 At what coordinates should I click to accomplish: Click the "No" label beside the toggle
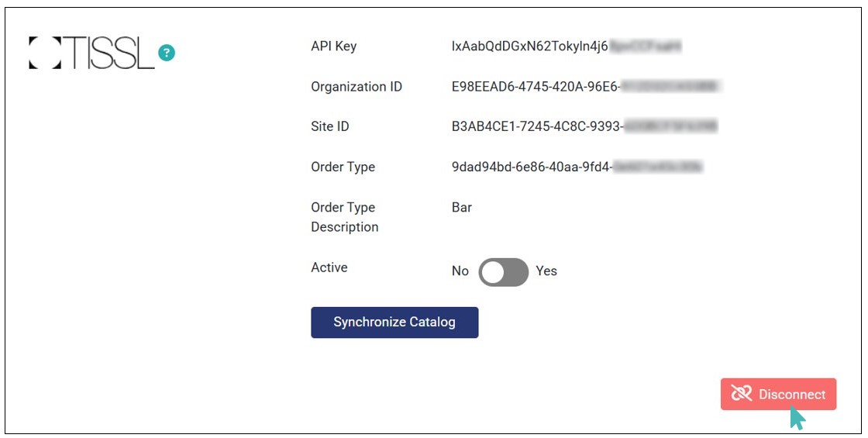pyautogui.click(x=460, y=271)
